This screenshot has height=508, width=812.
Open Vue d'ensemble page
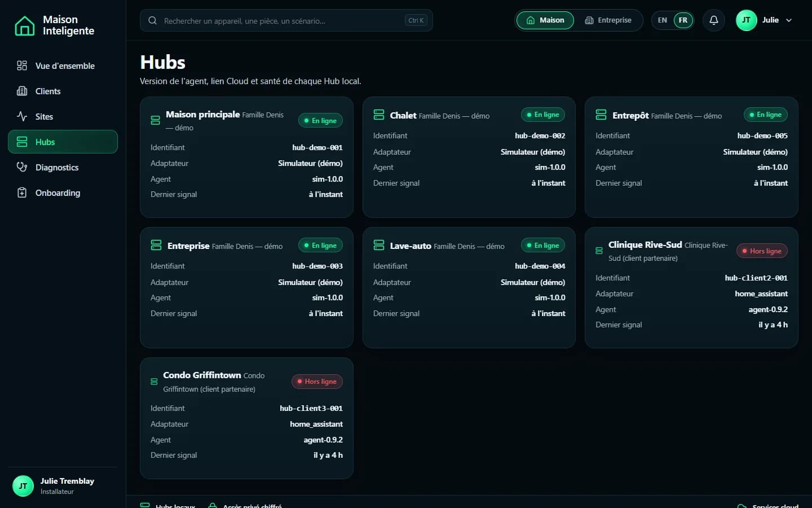click(x=63, y=65)
